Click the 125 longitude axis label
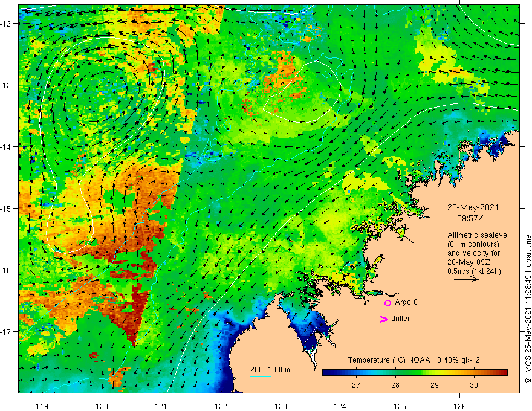Viewport: 532px width, 411px height. [400, 406]
